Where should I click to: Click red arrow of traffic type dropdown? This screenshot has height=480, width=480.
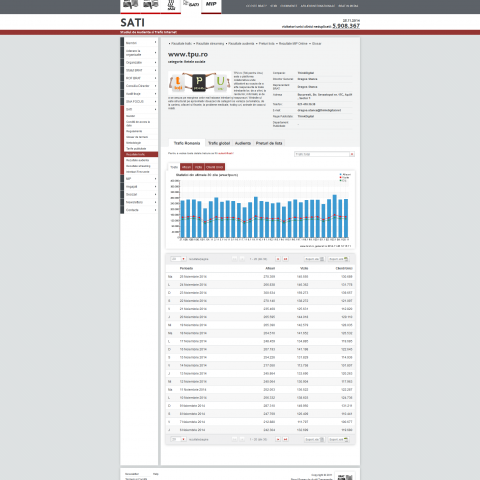tap(352, 154)
